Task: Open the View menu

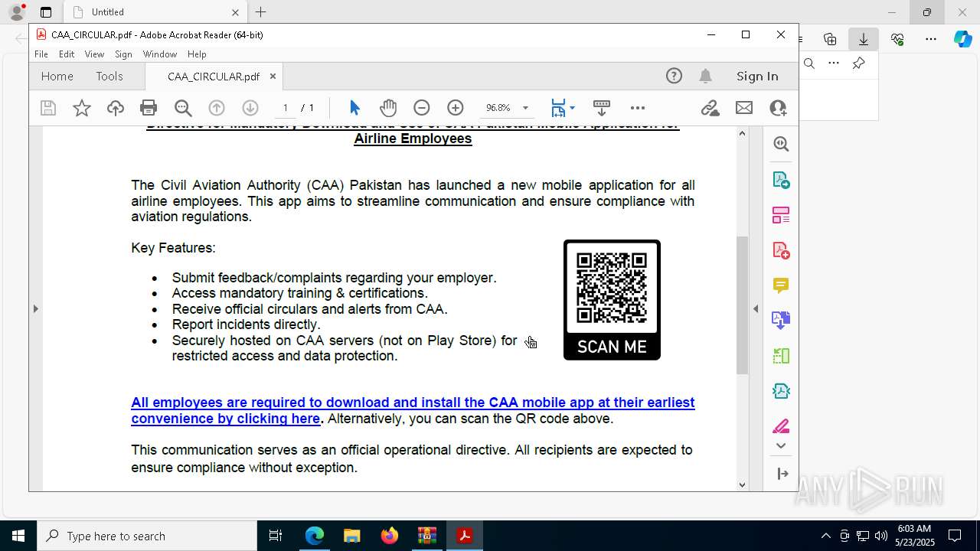Action: pos(94,54)
